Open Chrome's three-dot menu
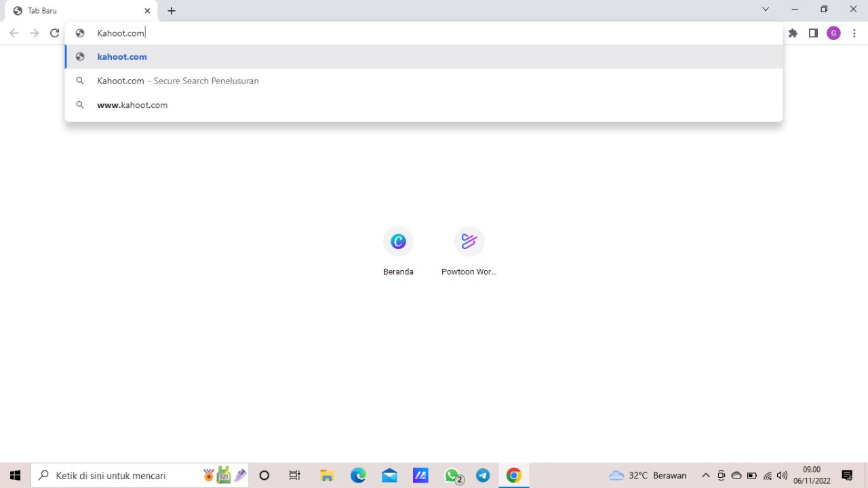The height and width of the screenshot is (488, 868). 854,33
